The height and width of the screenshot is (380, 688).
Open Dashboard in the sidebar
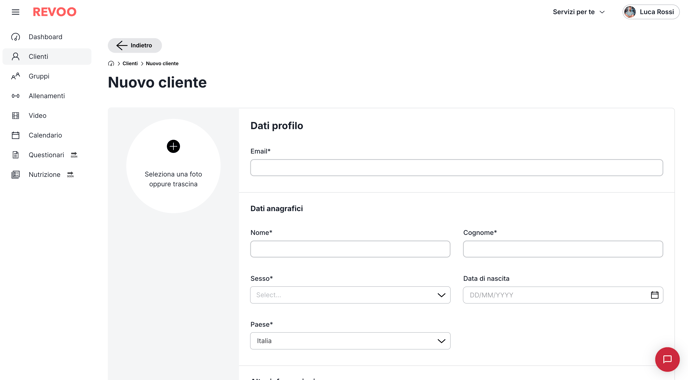47,37
